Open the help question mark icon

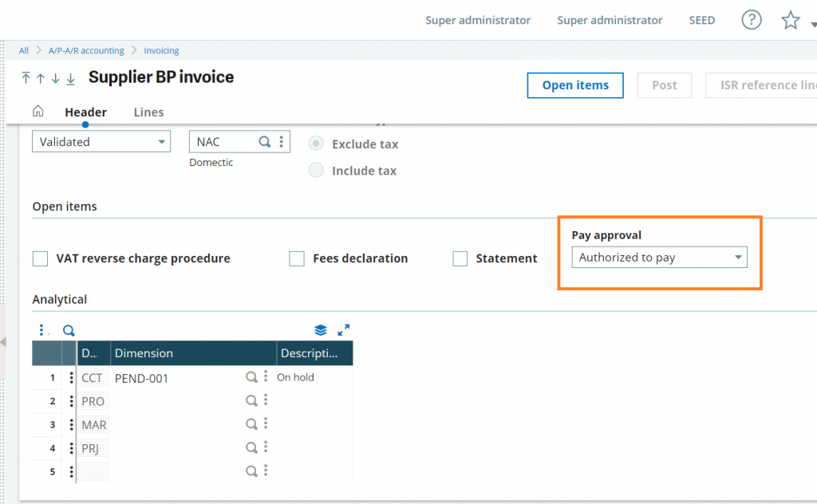751,20
